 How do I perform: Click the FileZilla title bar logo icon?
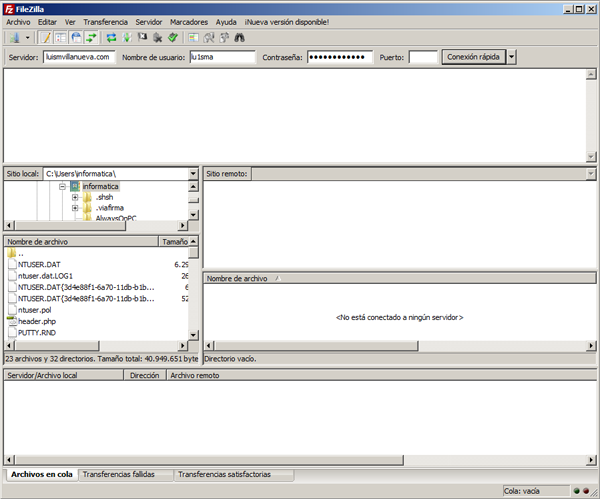point(9,9)
